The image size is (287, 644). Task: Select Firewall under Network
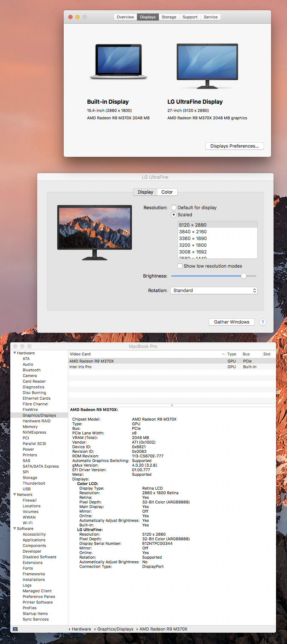[x=30, y=500]
